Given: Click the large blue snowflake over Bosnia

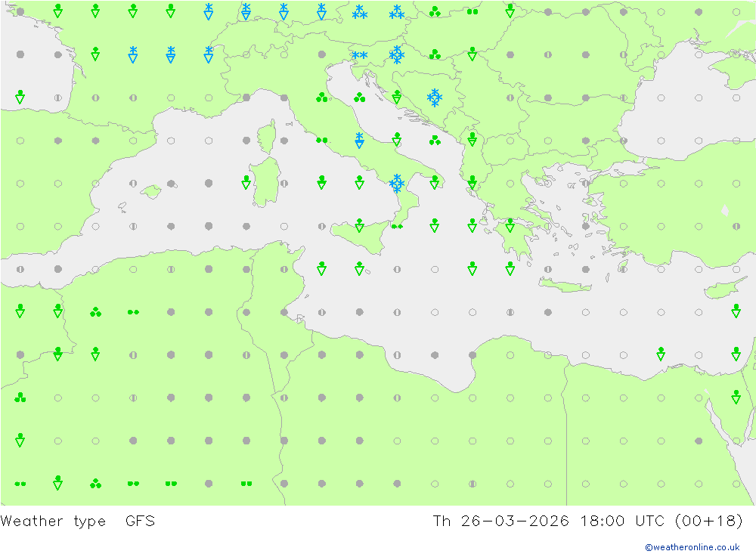Looking at the screenshot, I should pyautogui.click(x=435, y=97).
